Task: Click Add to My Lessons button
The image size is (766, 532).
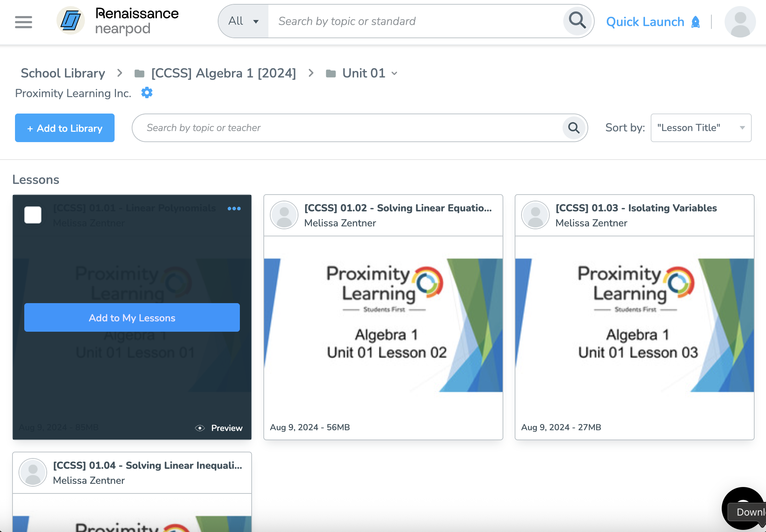Action: [132, 317]
